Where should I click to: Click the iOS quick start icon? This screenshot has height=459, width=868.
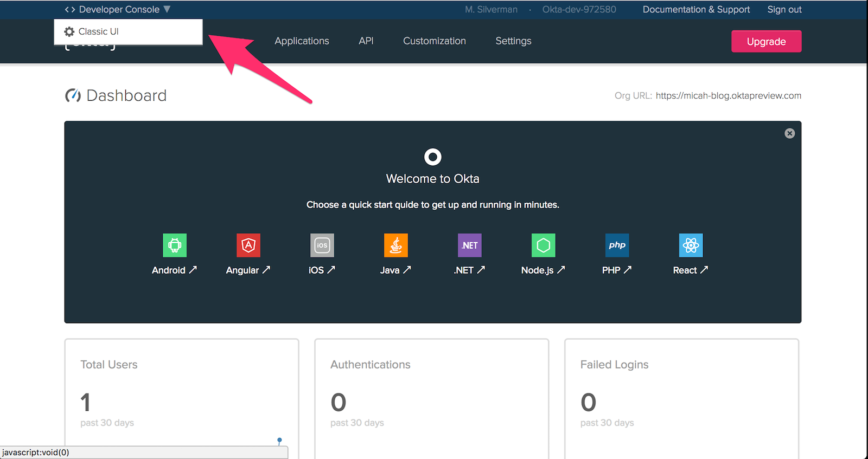(322, 245)
